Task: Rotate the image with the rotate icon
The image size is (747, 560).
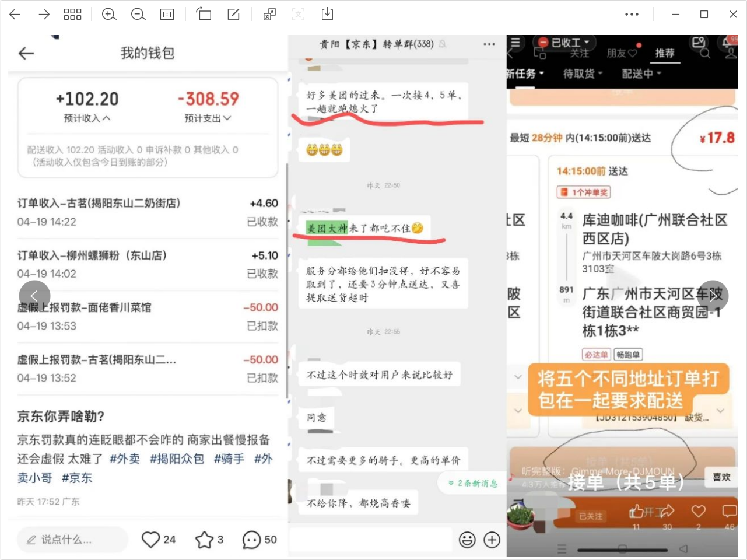Action: pos(204,15)
